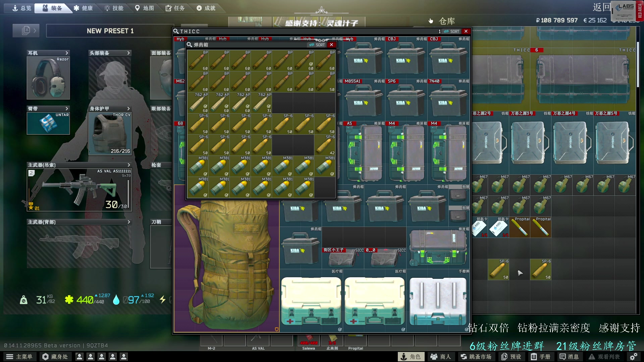The image size is (644, 362).
Task: Click the search icon in THICC title
Action: click(x=176, y=32)
